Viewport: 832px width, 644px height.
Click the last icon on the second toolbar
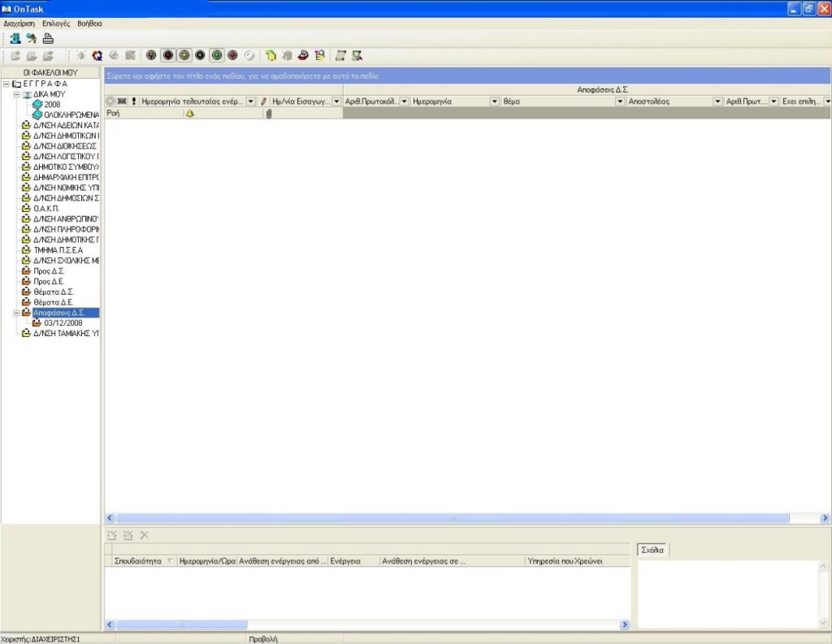coord(357,56)
